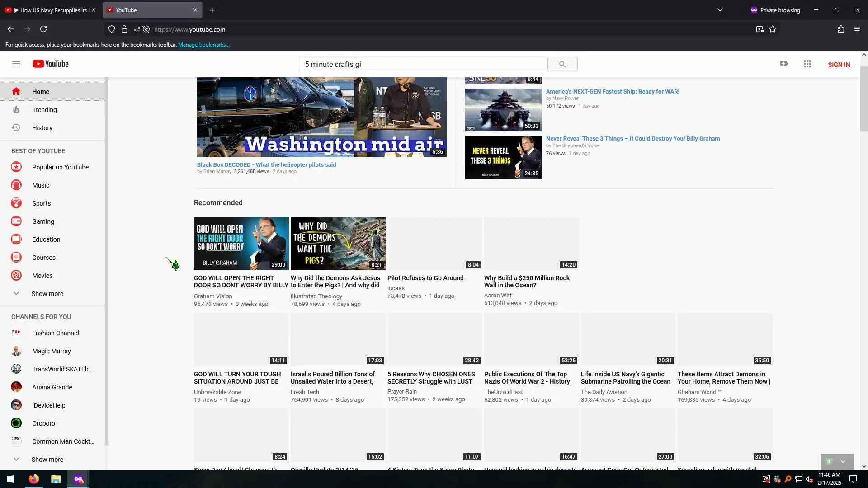Open the Firefox application menu
Image resolution: width=868 pixels, height=488 pixels.
tap(857, 29)
